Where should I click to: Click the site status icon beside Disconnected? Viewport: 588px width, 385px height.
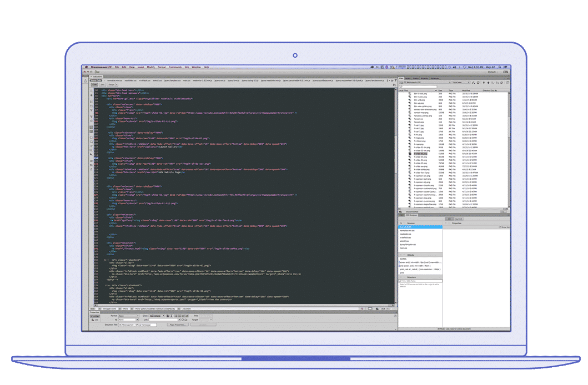click(x=401, y=211)
